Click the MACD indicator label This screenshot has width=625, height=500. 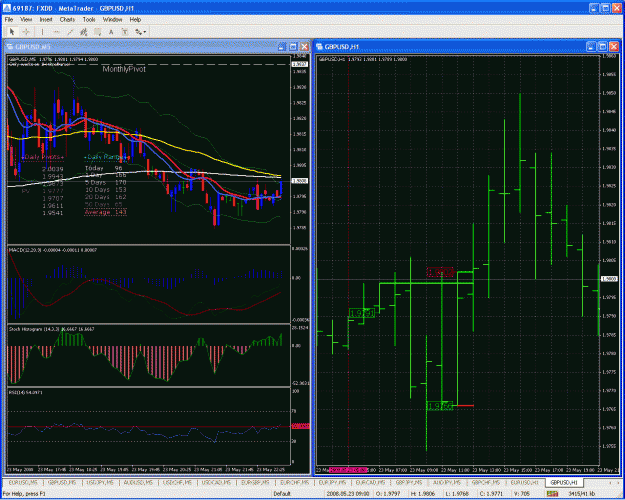(x=52, y=250)
